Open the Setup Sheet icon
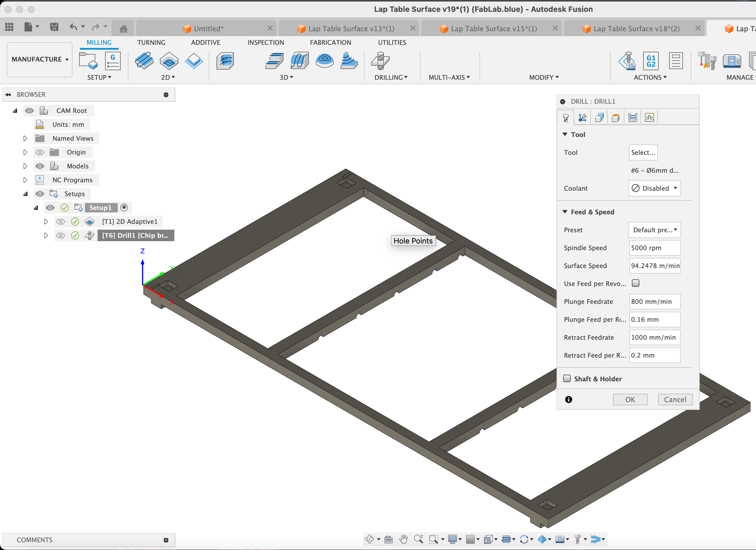The width and height of the screenshot is (756, 550). (x=676, y=61)
